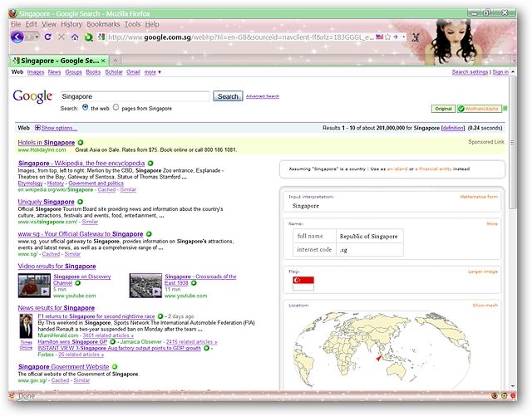The image size is (532, 416).
Task: Click the page's vertical scrollbar thumb
Action: point(512,142)
